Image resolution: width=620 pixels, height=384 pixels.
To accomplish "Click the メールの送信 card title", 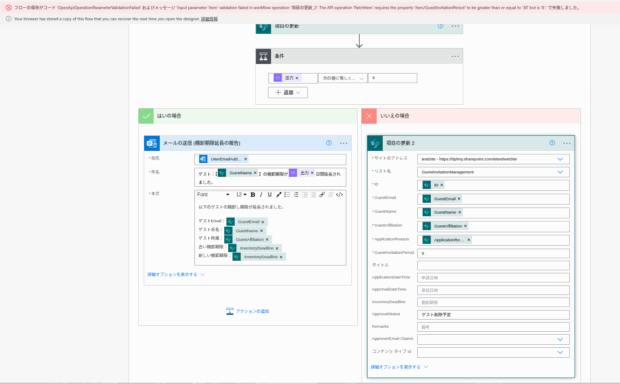I will 202,143.
